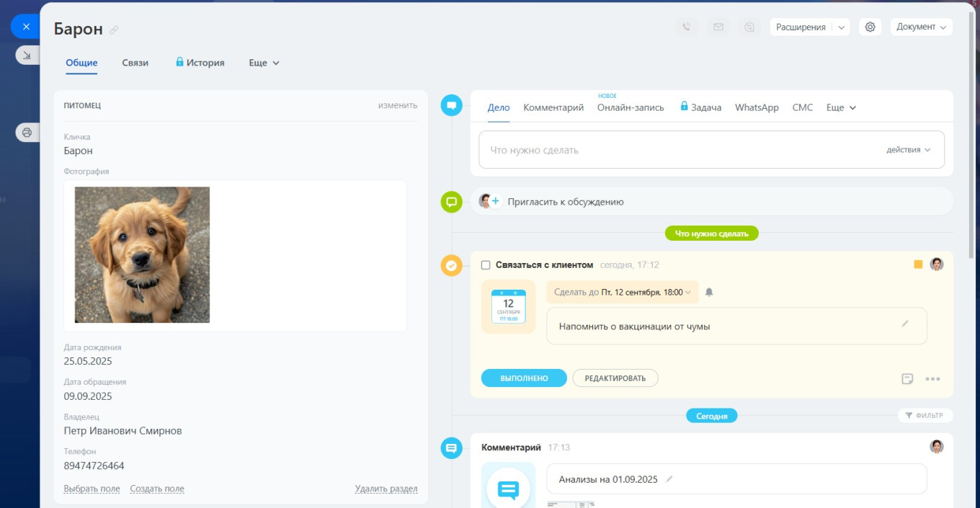The width and height of the screenshot is (980, 508).
Task: Open the действия dropdown in the task field
Action: (907, 148)
